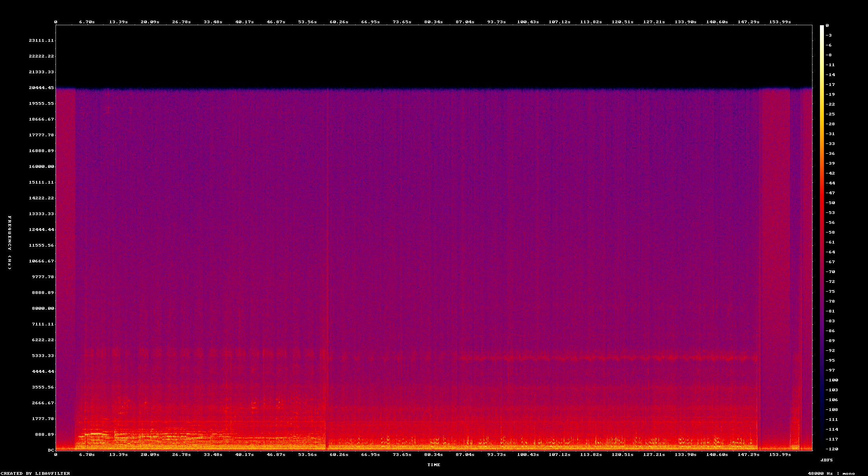Viewport: 868px width, 476px height.
Task: Click the 16888.89 frequency axis label
Action: click(41, 151)
